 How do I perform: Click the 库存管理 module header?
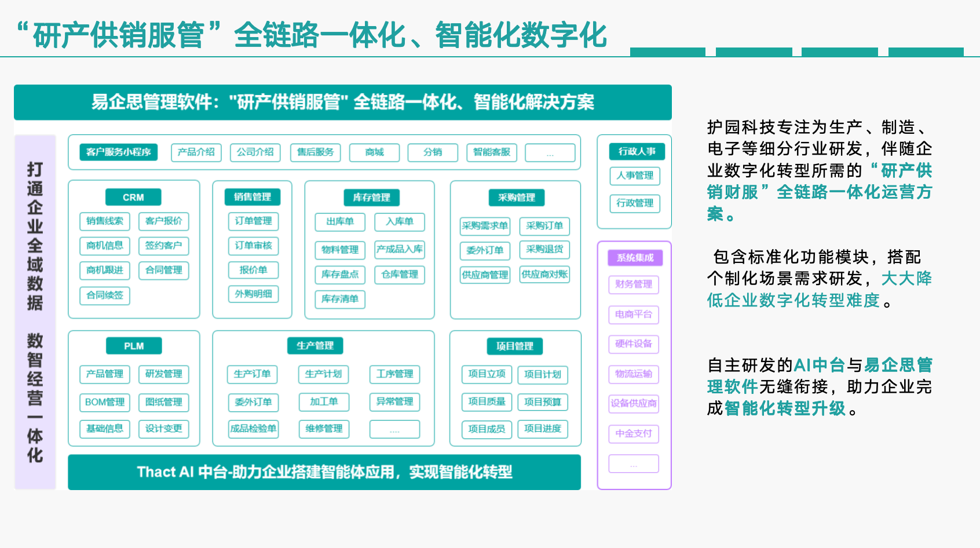(x=372, y=198)
